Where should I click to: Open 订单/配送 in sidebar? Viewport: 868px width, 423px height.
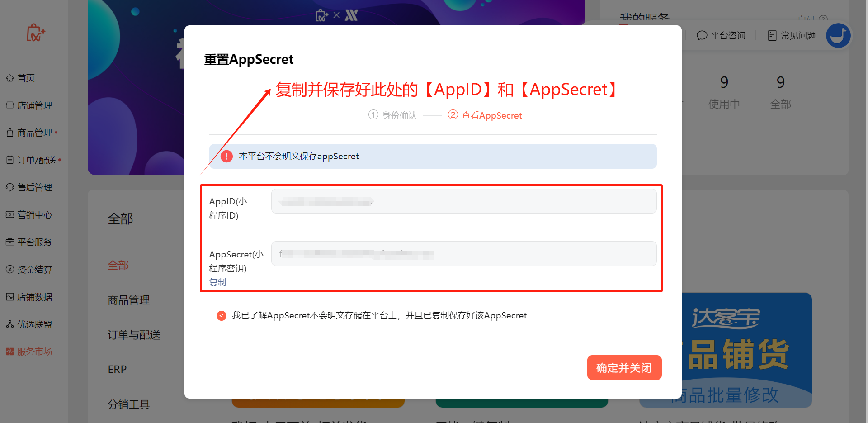pyautogui.click(x=31, y=160)
